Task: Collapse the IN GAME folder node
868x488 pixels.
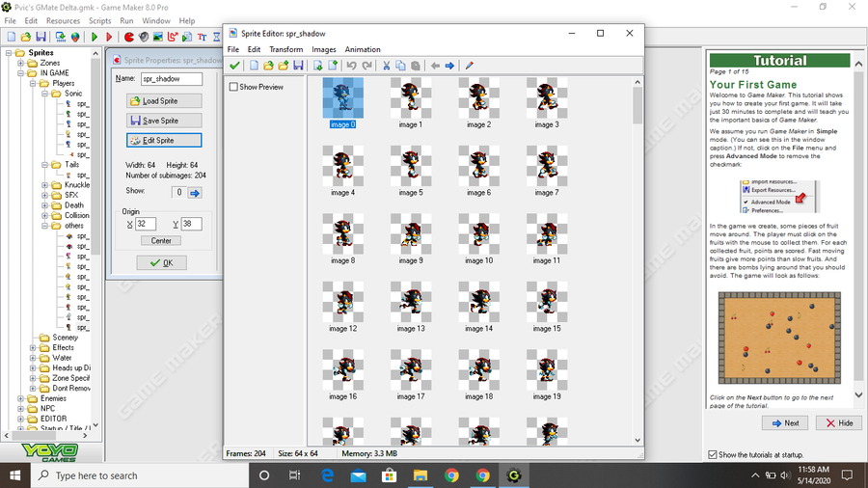Action: [21, 73]
